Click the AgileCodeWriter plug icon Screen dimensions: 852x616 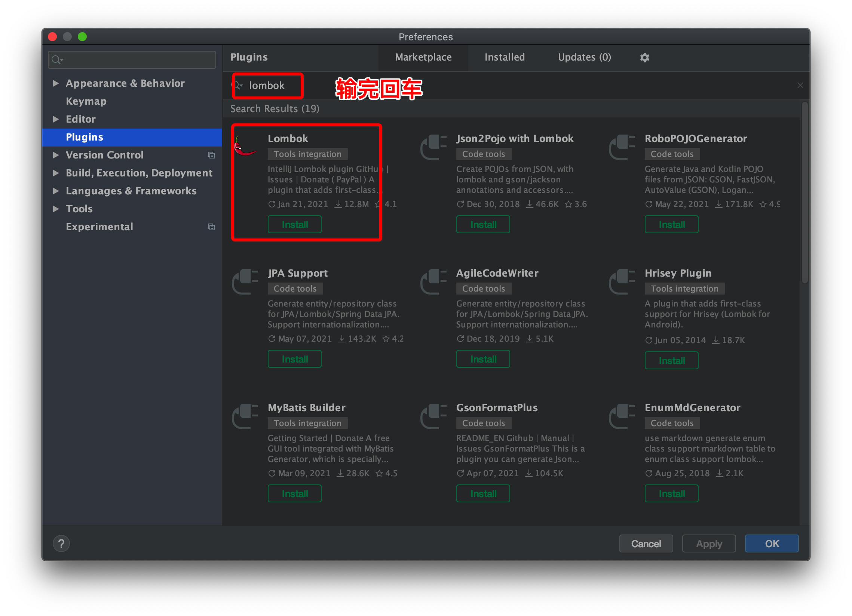[433, 281]
